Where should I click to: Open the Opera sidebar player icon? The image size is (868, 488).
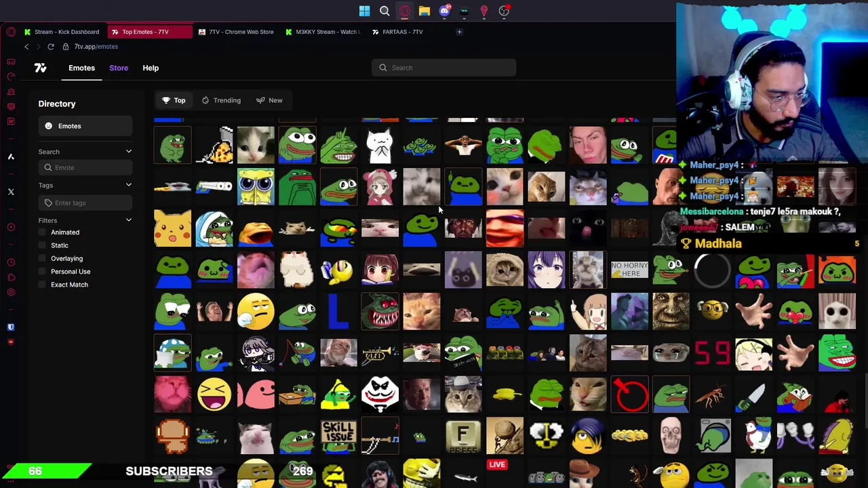pyautogui.click(x=11, y=227)
